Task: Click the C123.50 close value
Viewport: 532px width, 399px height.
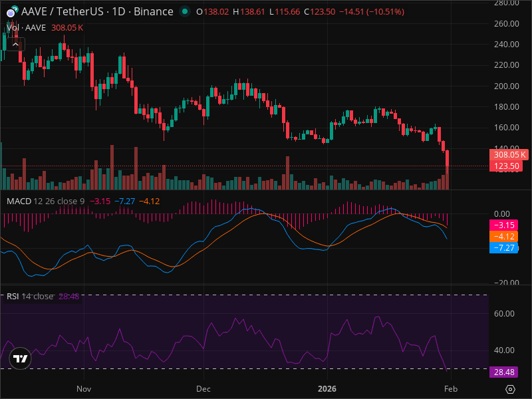Action: [320, 12]
